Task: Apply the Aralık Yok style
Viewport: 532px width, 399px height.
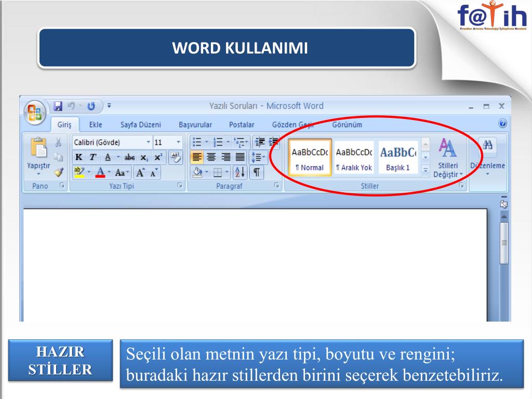Action: point(354,158)
